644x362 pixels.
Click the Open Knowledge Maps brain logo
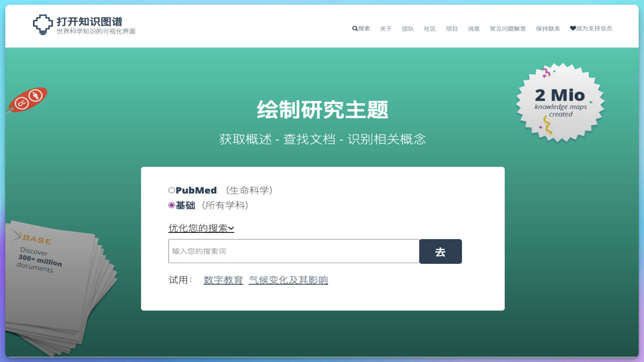click(x=42, y=24)
